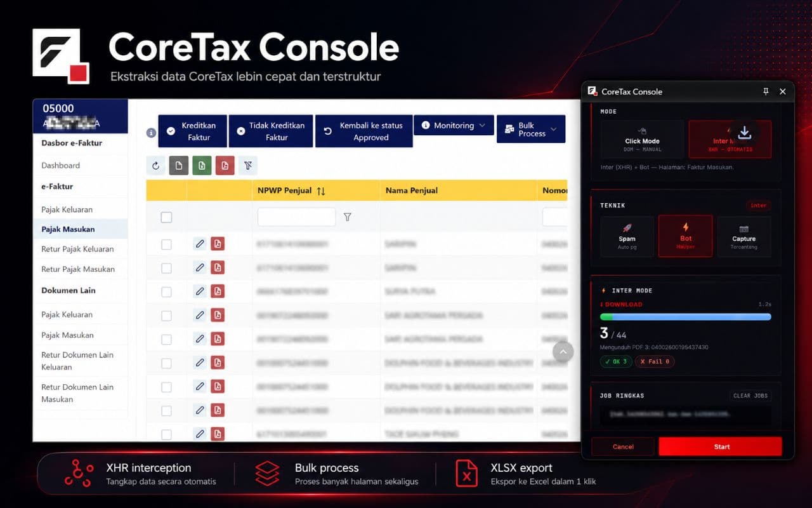The width and height of the screenshot is (812, 508).
Task: Refresh the Pajak Masukan table
Action: click(156, 166)
